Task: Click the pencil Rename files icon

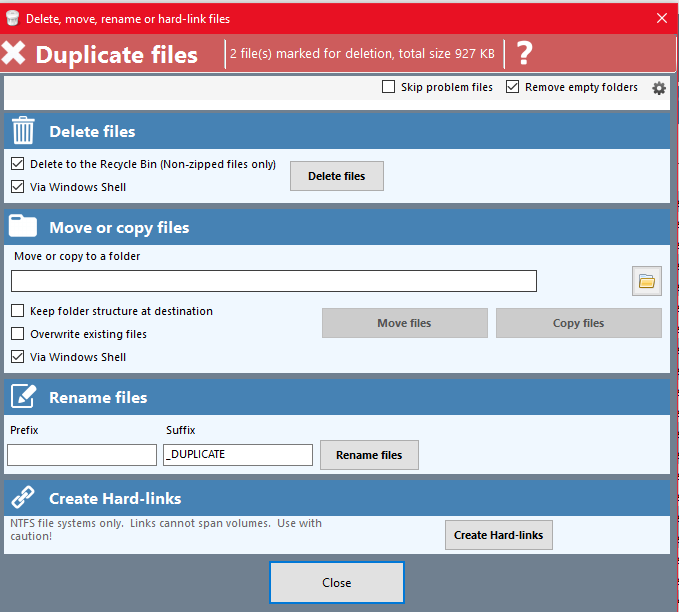Action: (23, 396)
